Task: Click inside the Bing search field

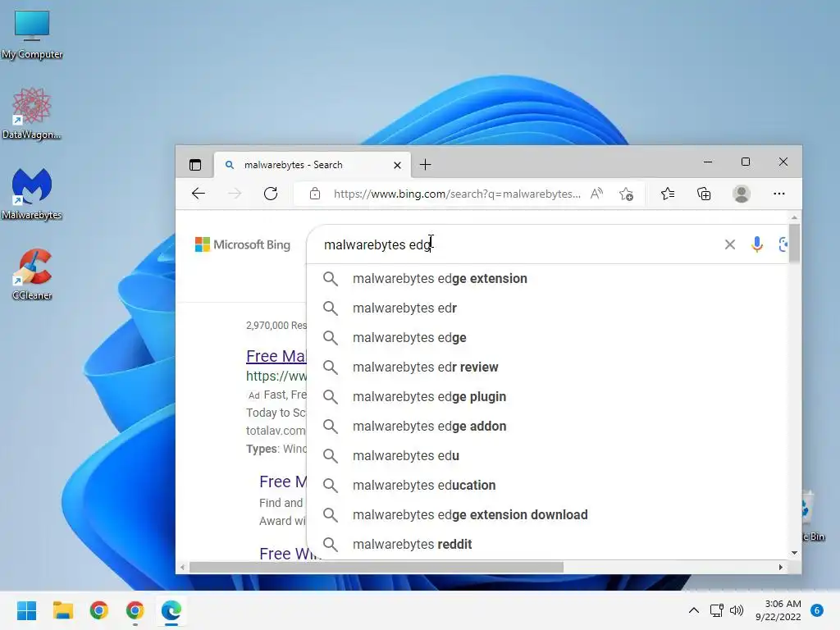Action: (519, 244)
